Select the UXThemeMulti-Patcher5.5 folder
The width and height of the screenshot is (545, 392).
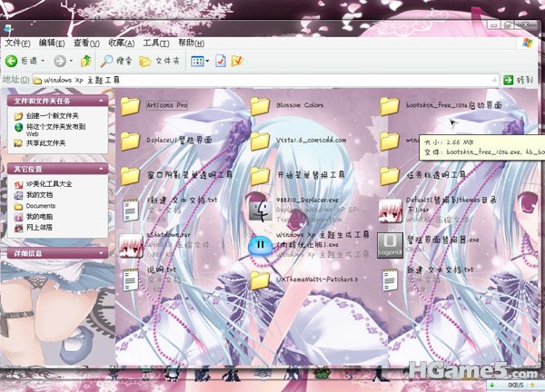[261, 279]
